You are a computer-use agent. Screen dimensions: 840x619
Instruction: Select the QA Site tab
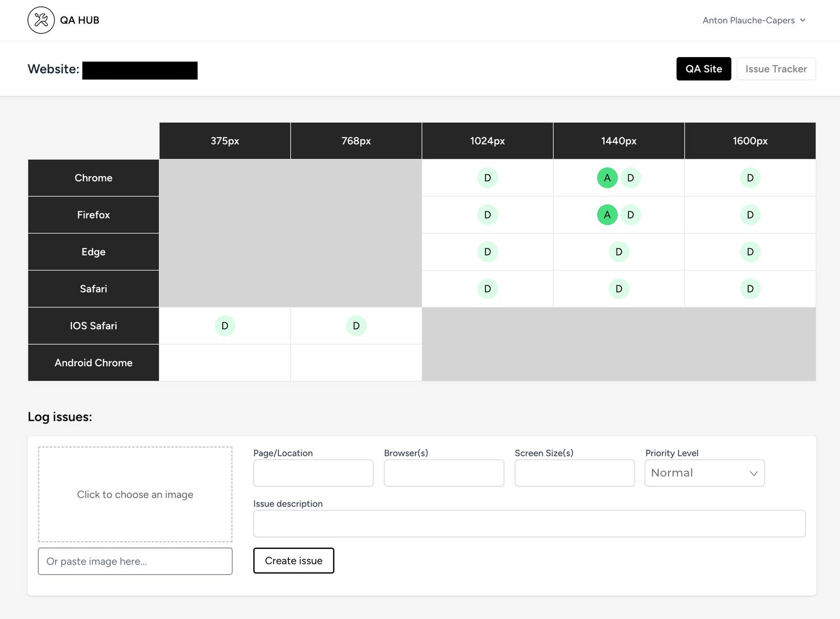click(703, 69)
